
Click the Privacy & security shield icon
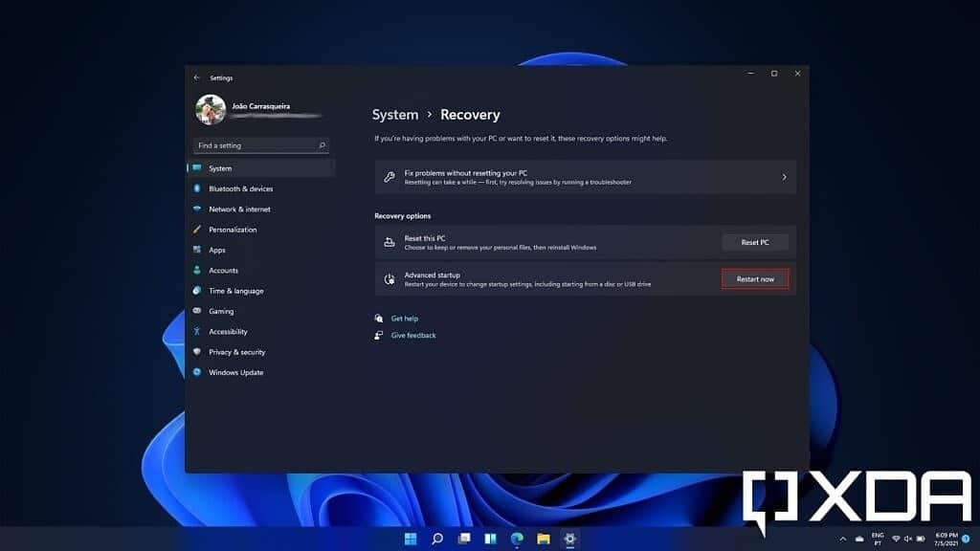pos(197,352)
